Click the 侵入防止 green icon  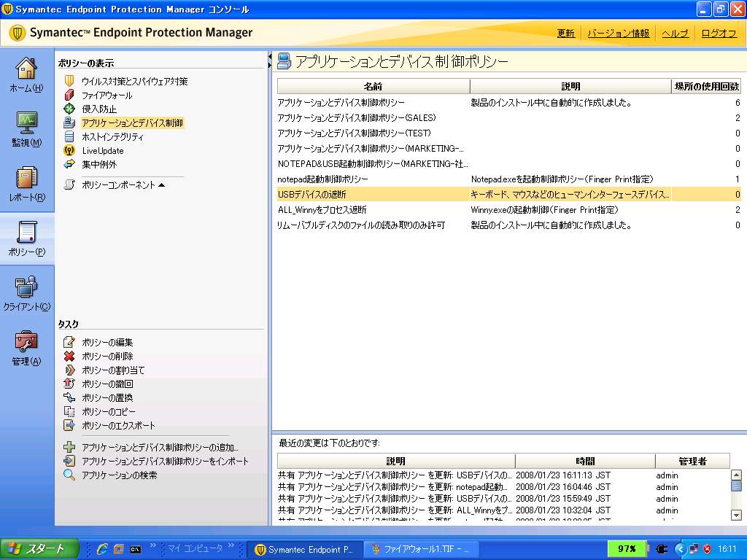[69, 109]
